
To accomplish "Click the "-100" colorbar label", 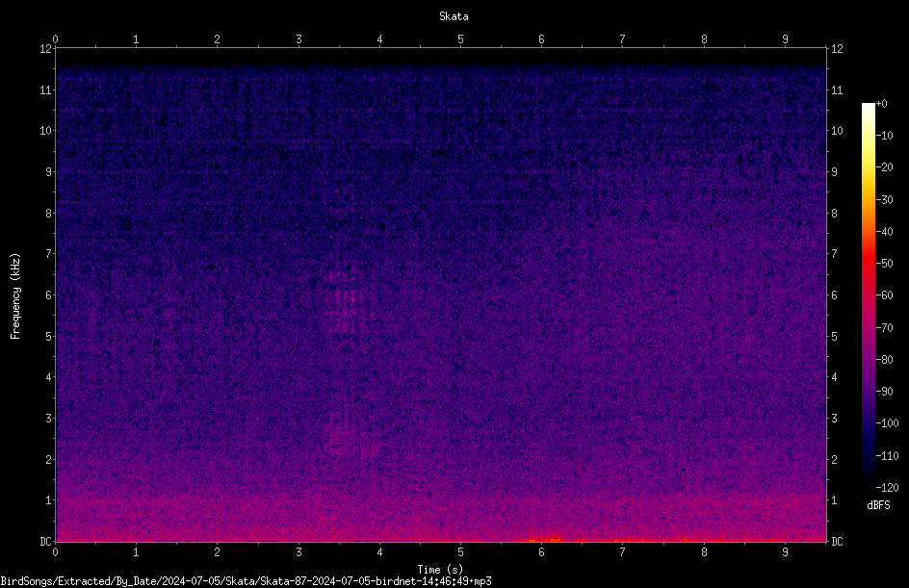I will click(888, 423).
